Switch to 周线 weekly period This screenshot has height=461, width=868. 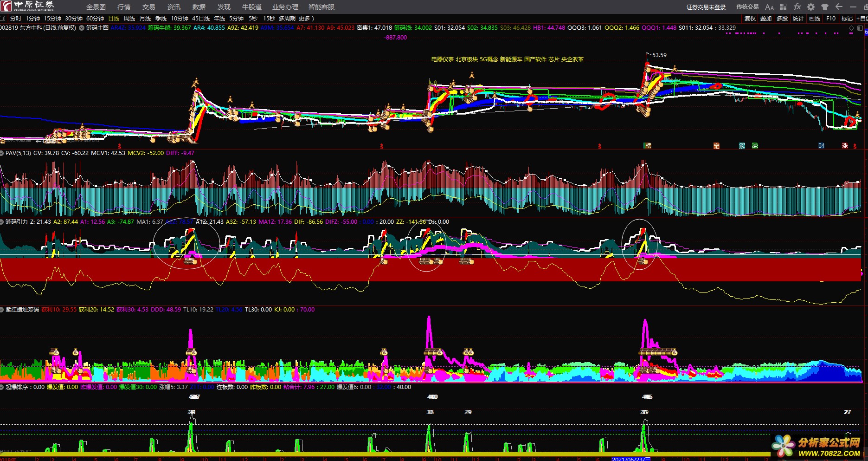coord(129,19)
